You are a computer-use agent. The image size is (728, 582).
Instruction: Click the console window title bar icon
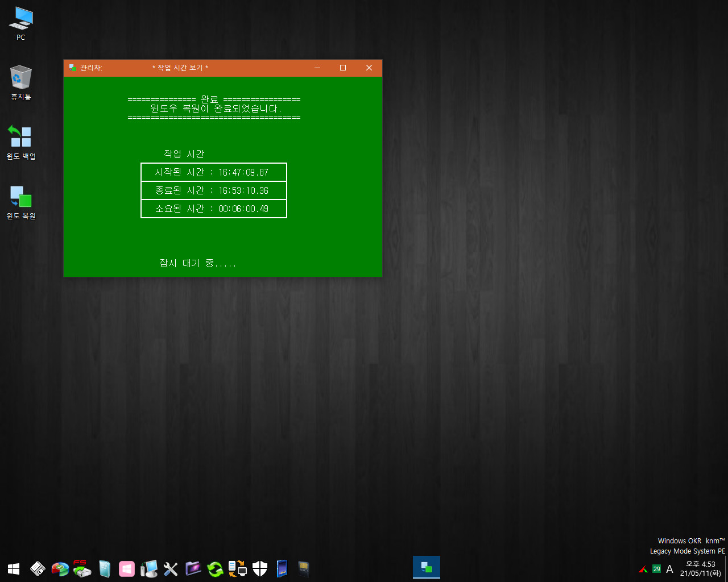(x=72, y=68)
